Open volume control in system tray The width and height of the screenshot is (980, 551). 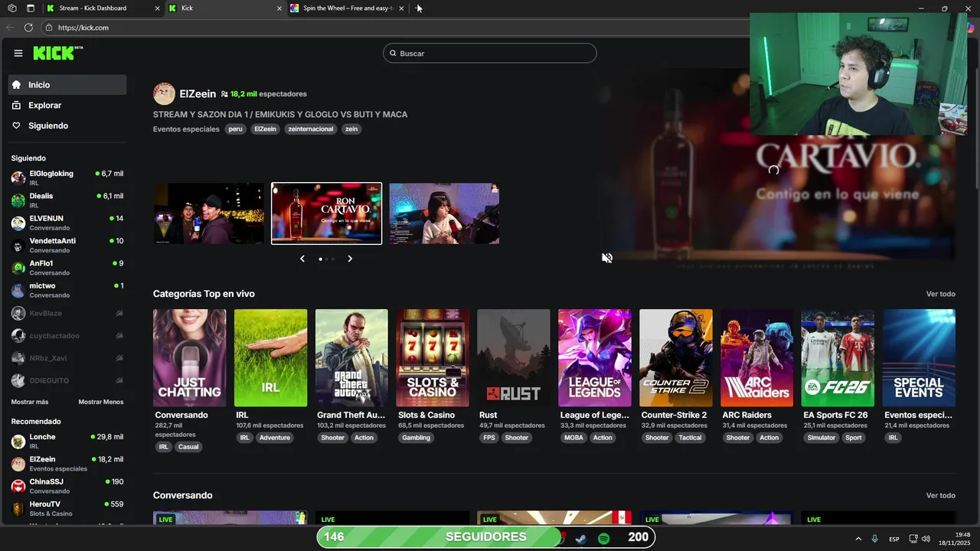coord(926,539)
